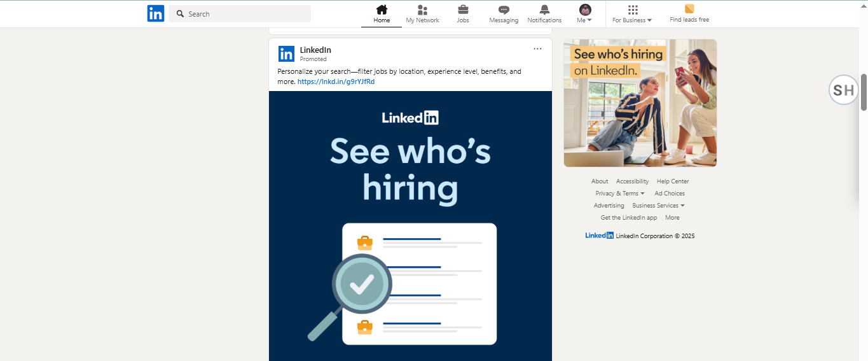Viewport: 868px width, 361px height.
Task: Click the LinkedIn avatar on the promoted post
Action: point(286,53)
